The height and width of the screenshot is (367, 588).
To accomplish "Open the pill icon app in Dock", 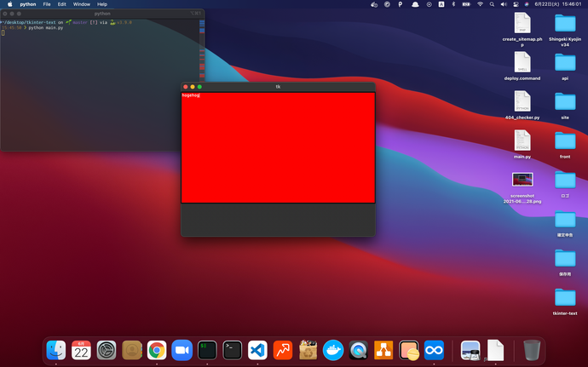I will click(x=409, y=350).
